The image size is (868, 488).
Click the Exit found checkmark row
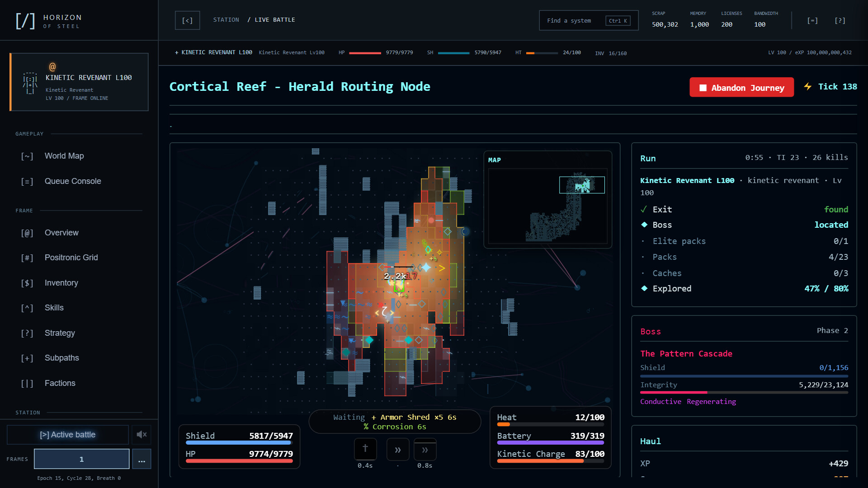click(744, 209)
